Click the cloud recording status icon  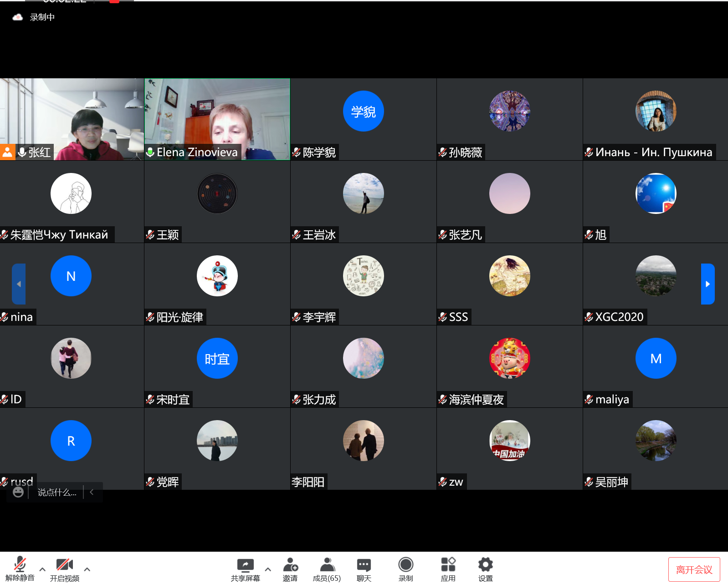(18, 17)
